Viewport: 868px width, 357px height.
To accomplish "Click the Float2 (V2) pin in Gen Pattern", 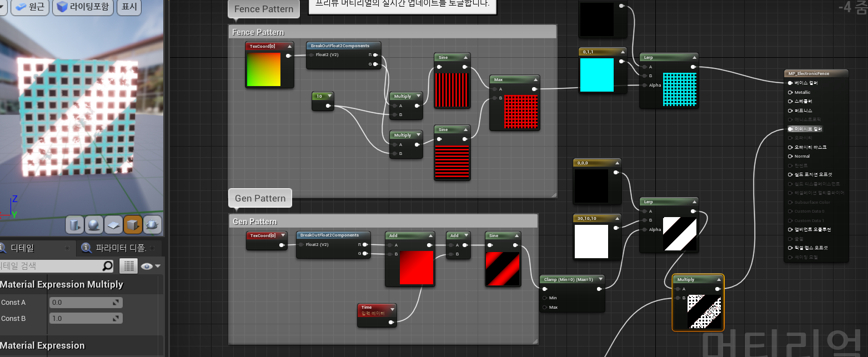I will (x=302, y=244).
